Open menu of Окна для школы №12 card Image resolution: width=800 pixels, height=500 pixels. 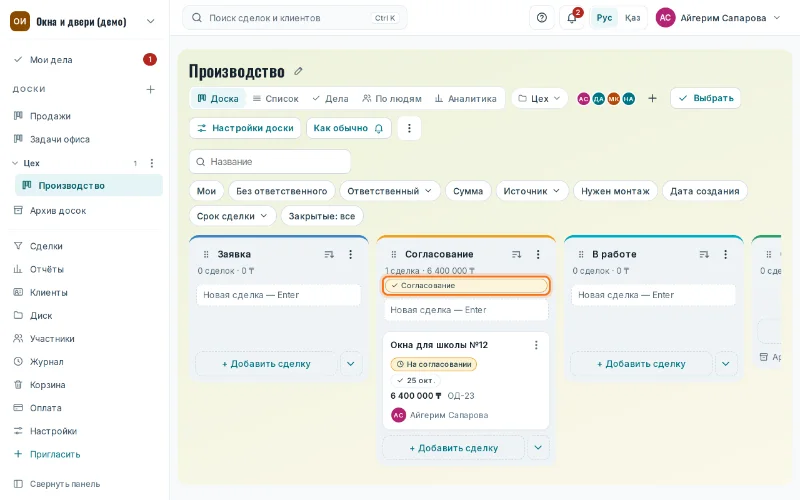click(536, 345)
